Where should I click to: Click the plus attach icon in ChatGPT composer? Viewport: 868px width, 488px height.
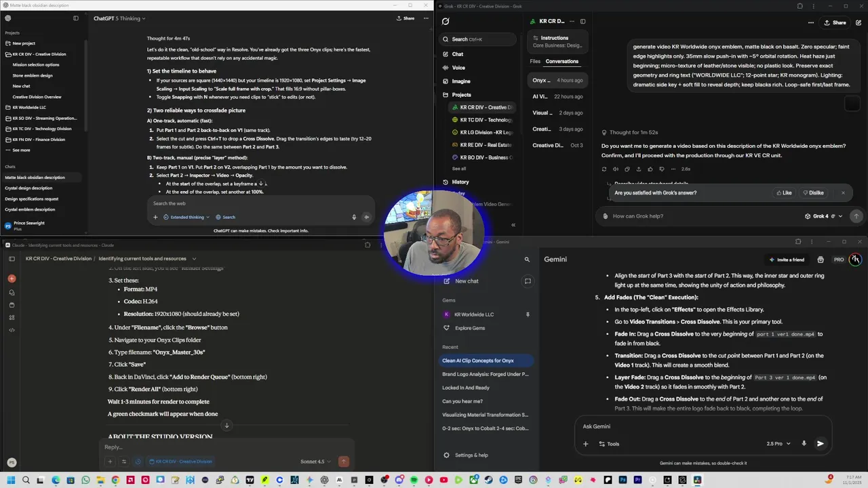pyautogui.click(x=155, y=217)
